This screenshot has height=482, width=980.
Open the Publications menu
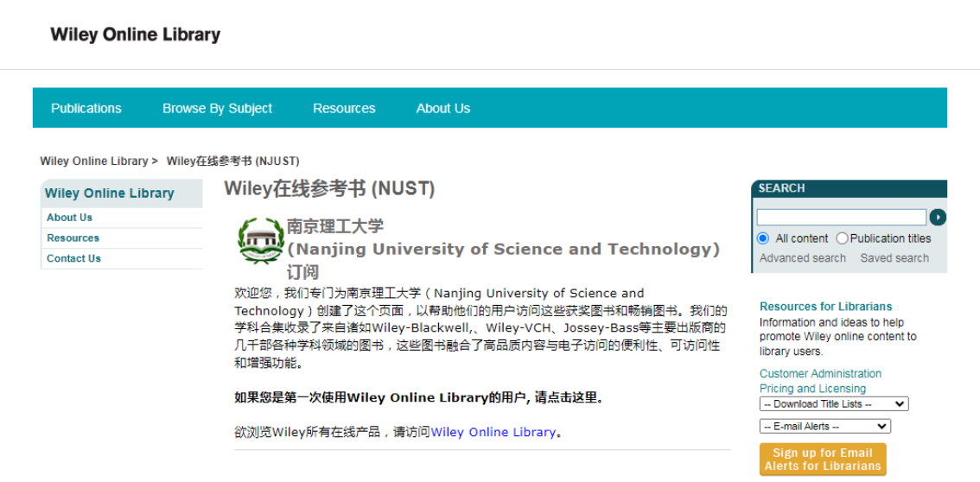click(86, 108)
